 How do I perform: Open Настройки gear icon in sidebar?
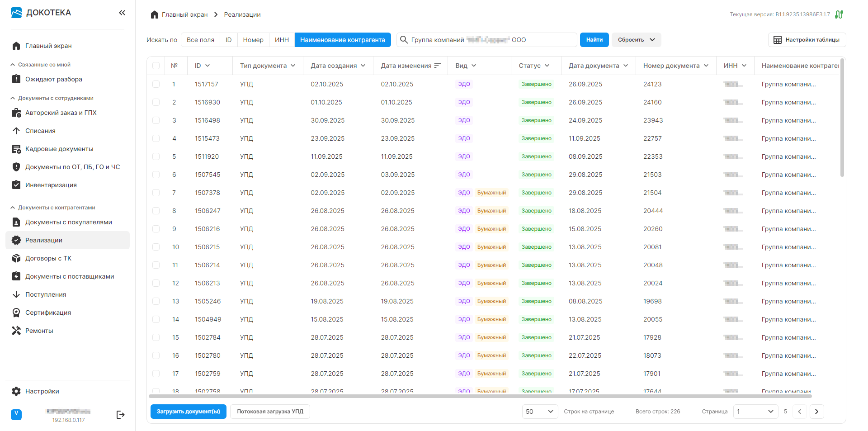tap(16, 391)
